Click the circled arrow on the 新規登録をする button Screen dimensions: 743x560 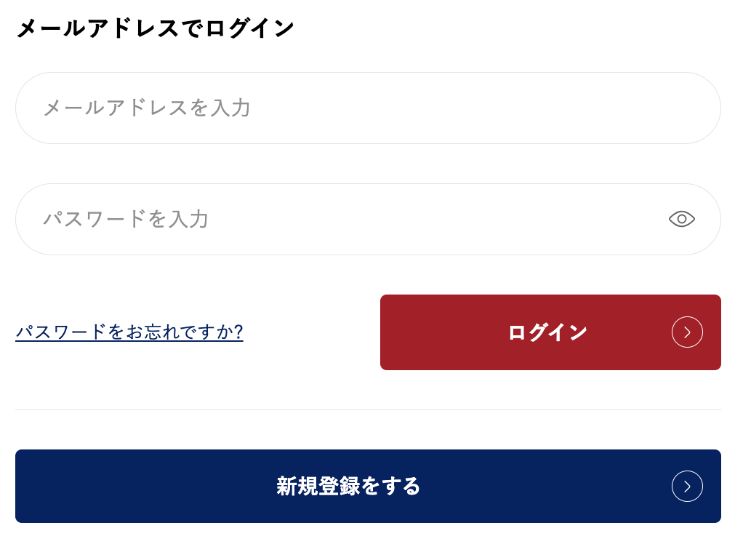687,487
